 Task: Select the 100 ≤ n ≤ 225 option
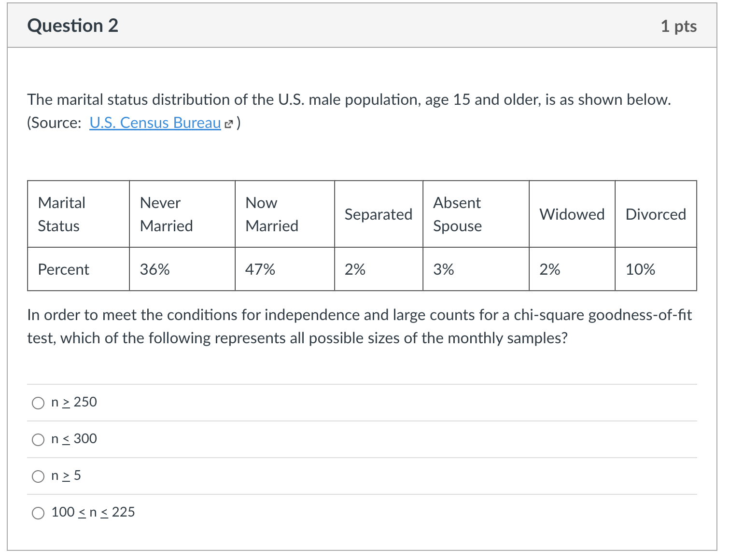(x=38, y=513)
